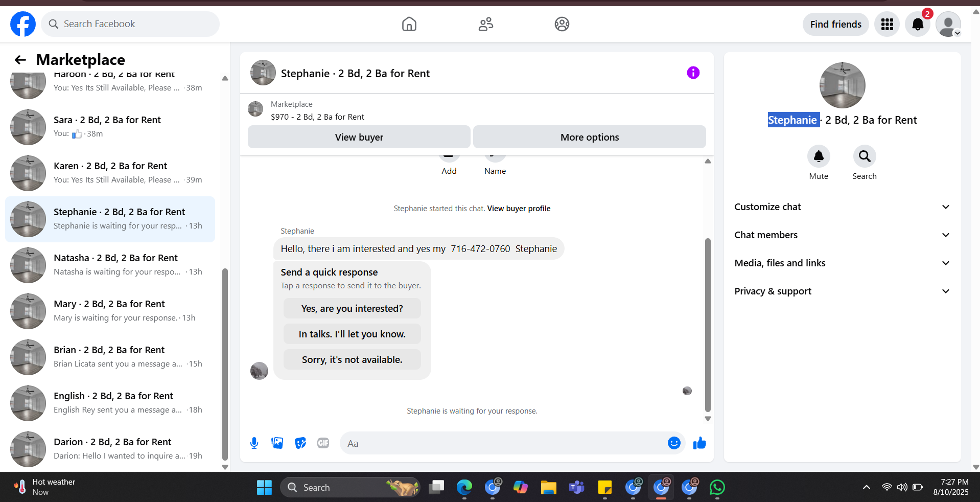980x502 pixels.
Task: Show hidden system tray icons chevron
Action: tap(866, 487)
